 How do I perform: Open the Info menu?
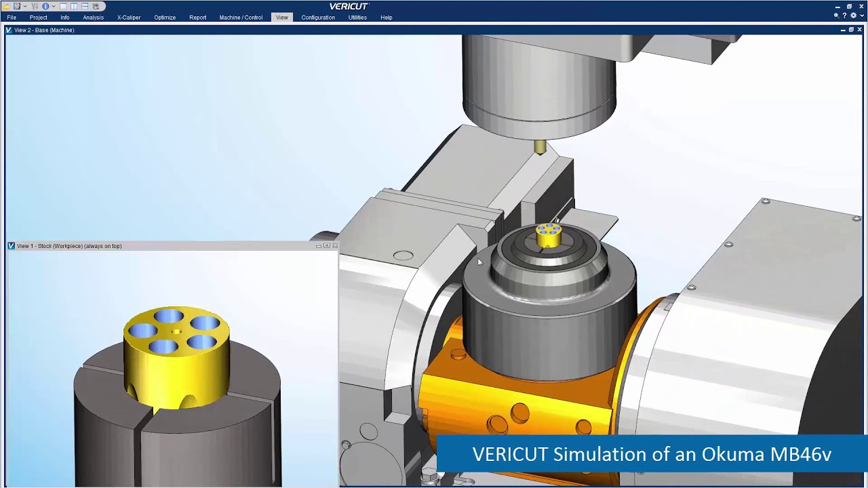point(64,18)
